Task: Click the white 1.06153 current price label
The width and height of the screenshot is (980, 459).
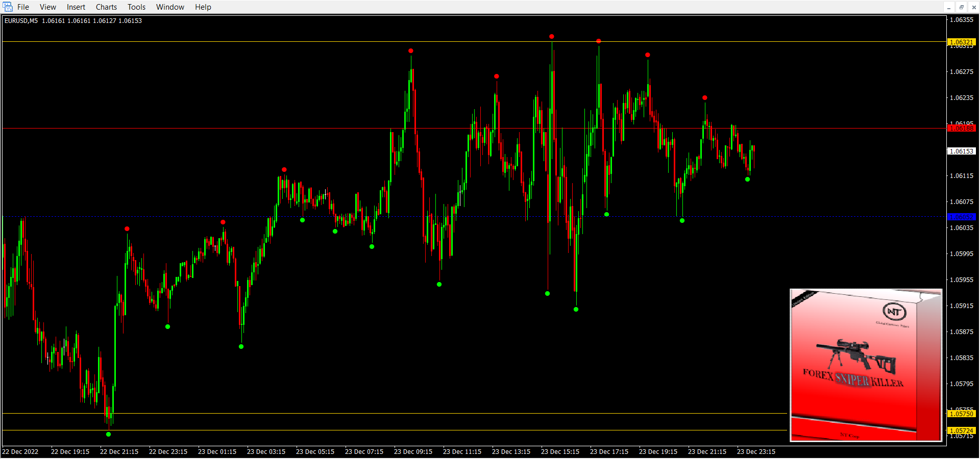Action: [961, 151]
